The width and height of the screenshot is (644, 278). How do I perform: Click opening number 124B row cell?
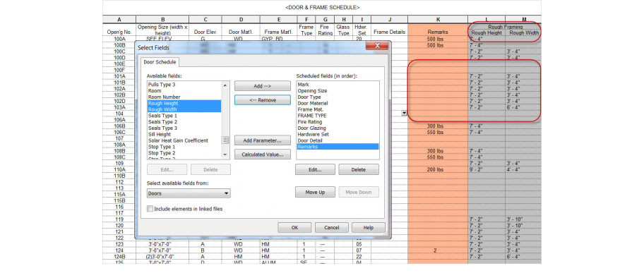(x=119, y=257)
